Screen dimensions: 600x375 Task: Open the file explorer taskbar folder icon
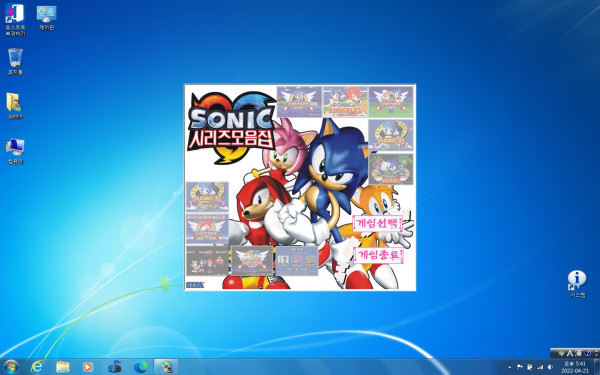62,367
